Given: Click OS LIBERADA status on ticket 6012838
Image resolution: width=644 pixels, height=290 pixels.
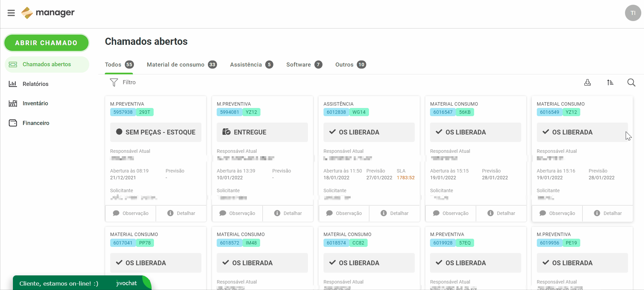Looking at the screenshot, I should tap(369, 132).
